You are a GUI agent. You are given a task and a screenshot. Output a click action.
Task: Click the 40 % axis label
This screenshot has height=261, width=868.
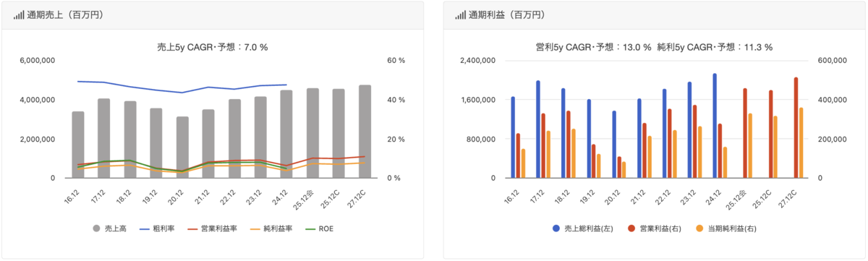coord(396,100)
